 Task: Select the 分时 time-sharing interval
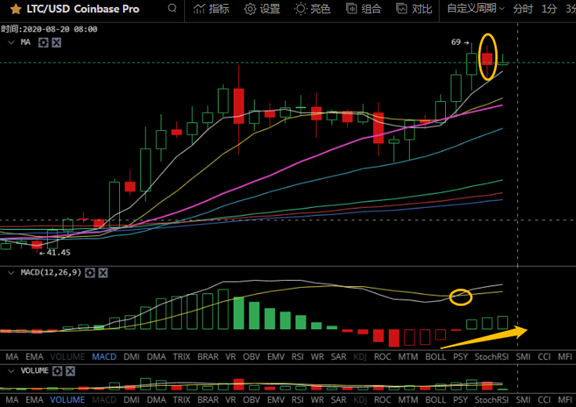pyautogui.click(x=523, y=8)
